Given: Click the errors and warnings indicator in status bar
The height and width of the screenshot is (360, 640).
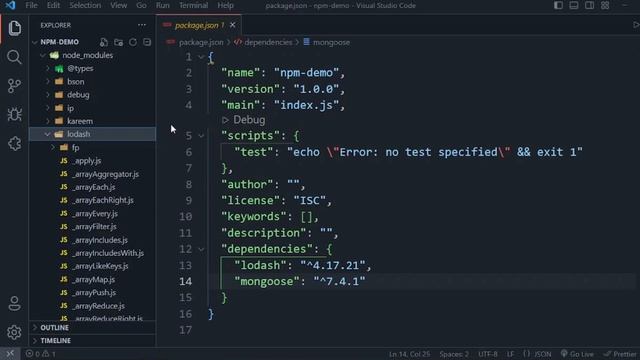Looking at the screenshot, I should [40, 354].
